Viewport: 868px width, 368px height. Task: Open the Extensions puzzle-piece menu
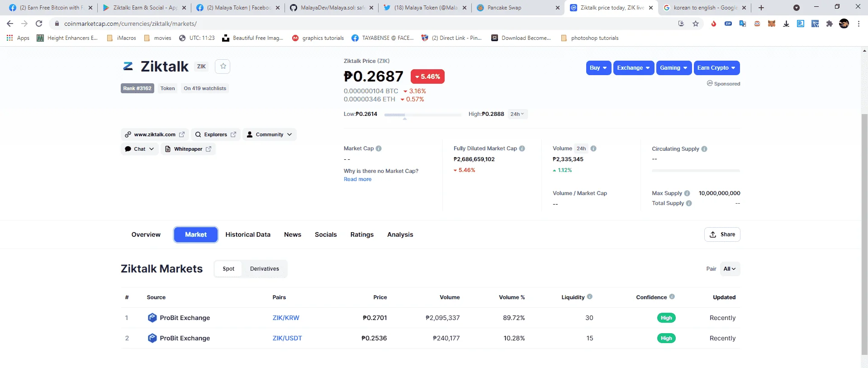(830, 24)
